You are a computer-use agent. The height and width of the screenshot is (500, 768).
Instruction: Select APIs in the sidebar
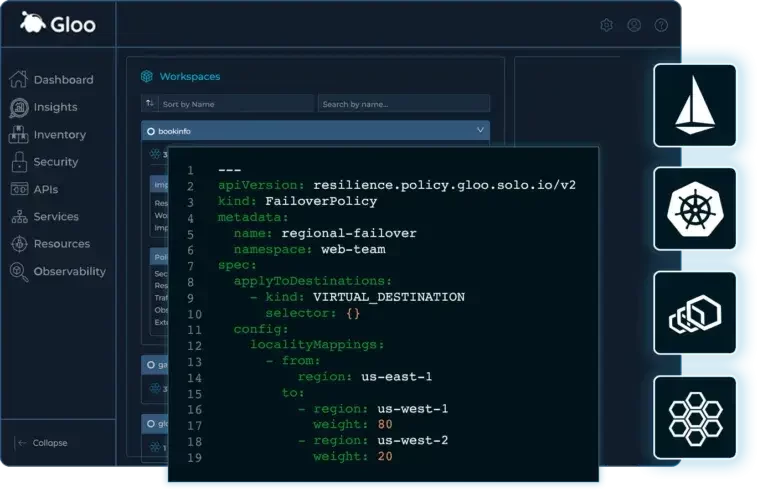click(x=45, y=189)
